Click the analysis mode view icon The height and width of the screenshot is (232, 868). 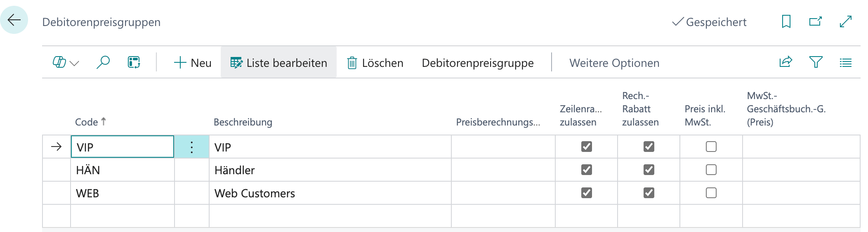[134, 63]
